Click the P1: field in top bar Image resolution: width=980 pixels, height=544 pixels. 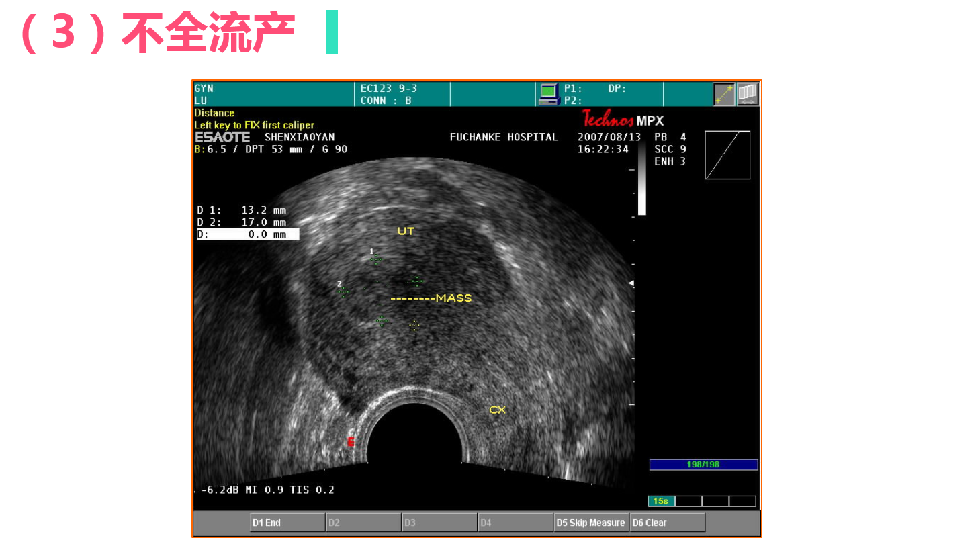[573, 89]
